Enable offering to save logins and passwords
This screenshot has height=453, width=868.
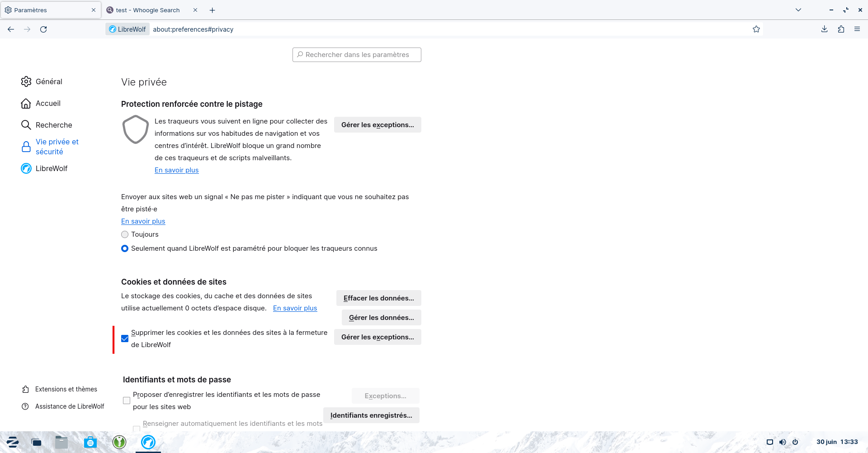pyautogui.click(x=127, y=401)
